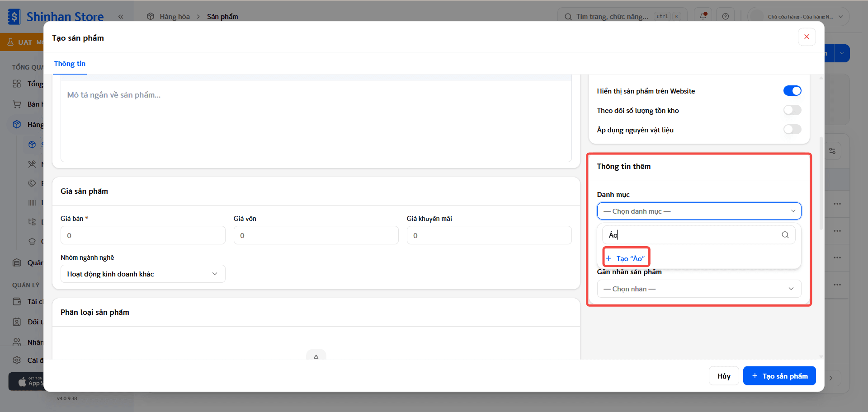Click the search magnifier in category search box
The height and width of the screenshot is (412, 868).
tap(785, 235)
